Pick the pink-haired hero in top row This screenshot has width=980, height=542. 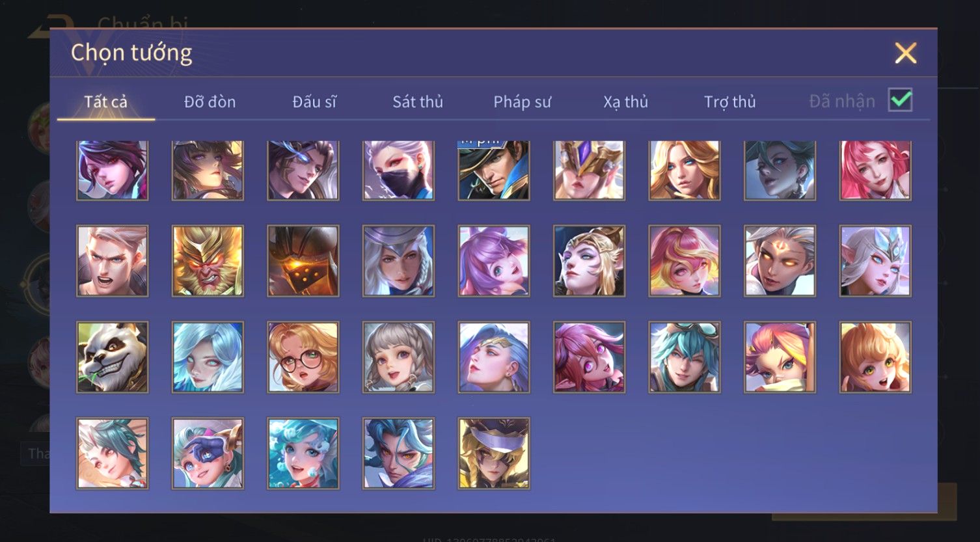point(875,170)
